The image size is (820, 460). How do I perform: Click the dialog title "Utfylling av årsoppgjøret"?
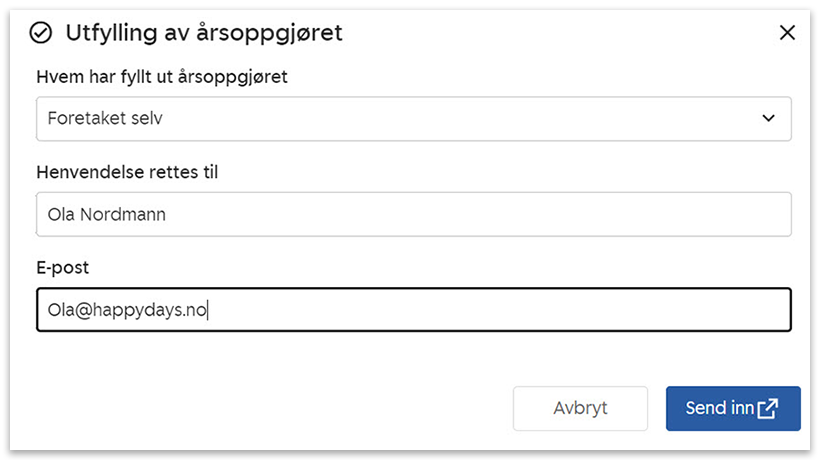[204, 33]
